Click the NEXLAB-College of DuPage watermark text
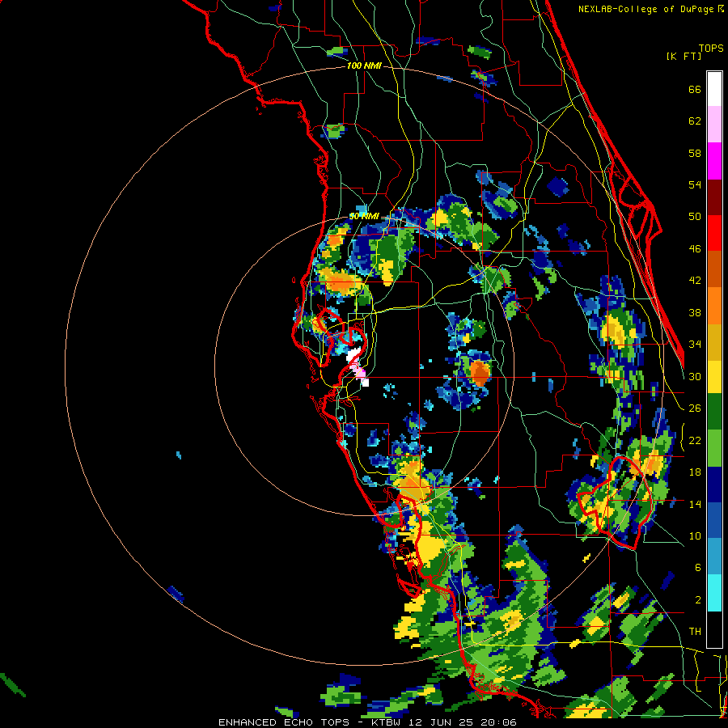 (x=650, y=9)
